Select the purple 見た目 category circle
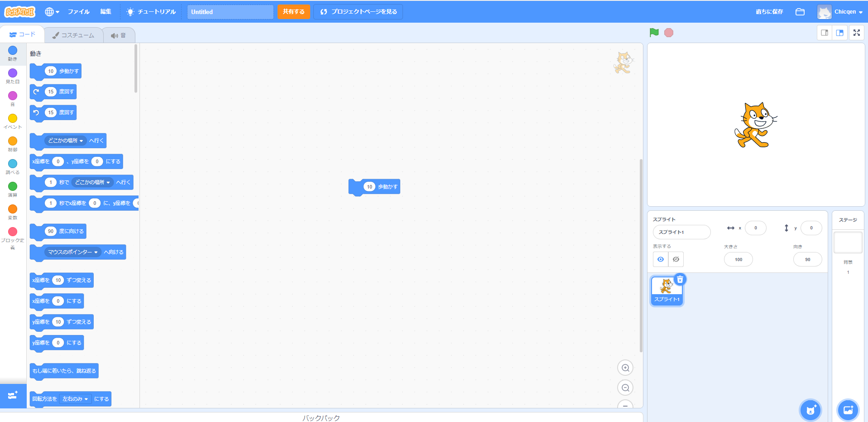This screenshot has height=422, width=868. pyautogui.click(x=13, y=73)
